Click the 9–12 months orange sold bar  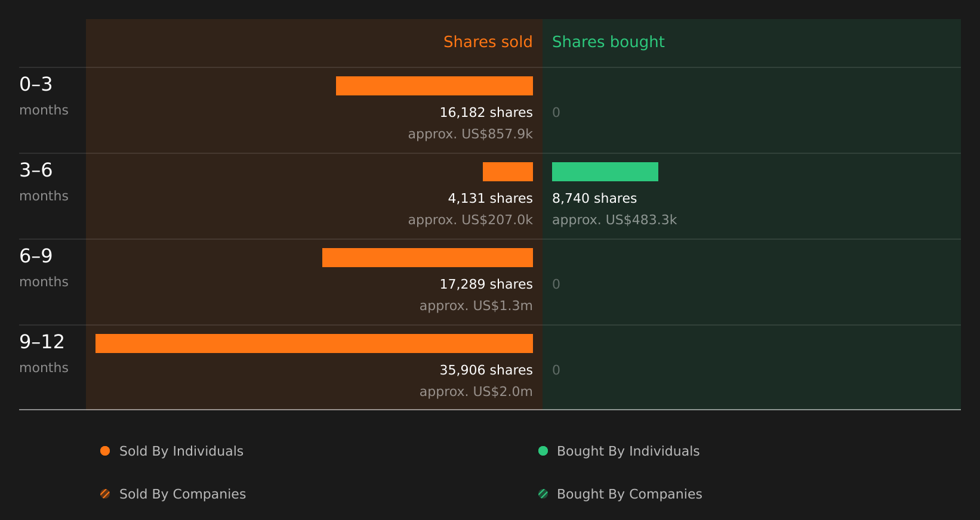[x=314, y=343]
